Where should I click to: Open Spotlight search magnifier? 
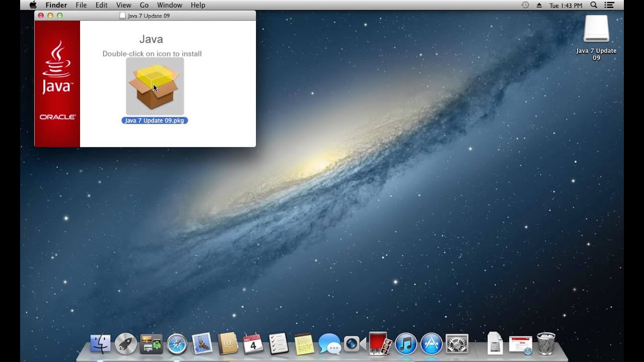pyautogui.click(x=594, y=5)
